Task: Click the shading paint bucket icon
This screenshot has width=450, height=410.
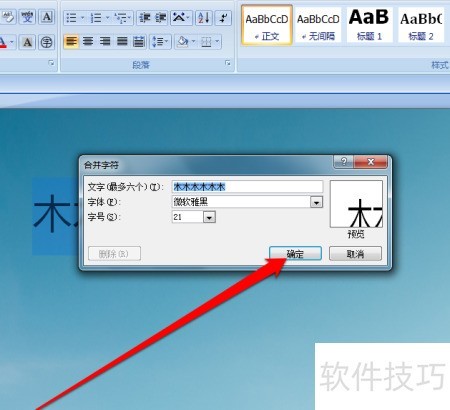Action: click(x=183, y=42)
